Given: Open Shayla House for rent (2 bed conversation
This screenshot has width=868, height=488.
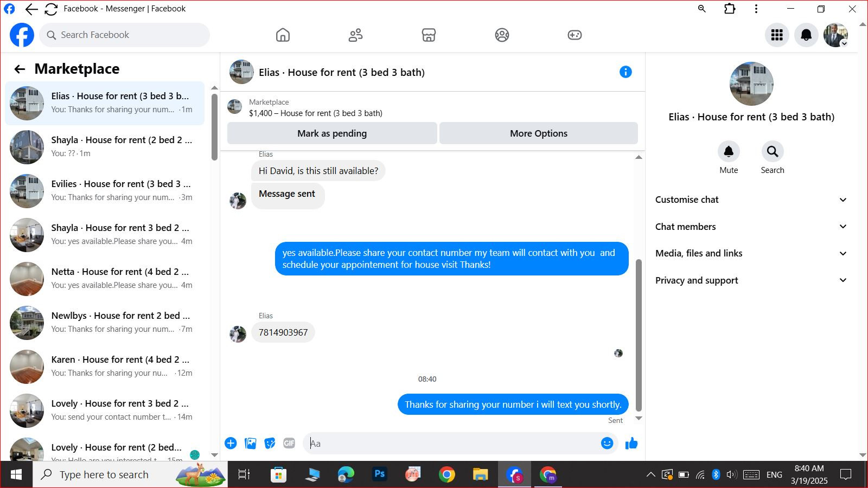Looking at the screenshot, I should [x=105, y=147].
